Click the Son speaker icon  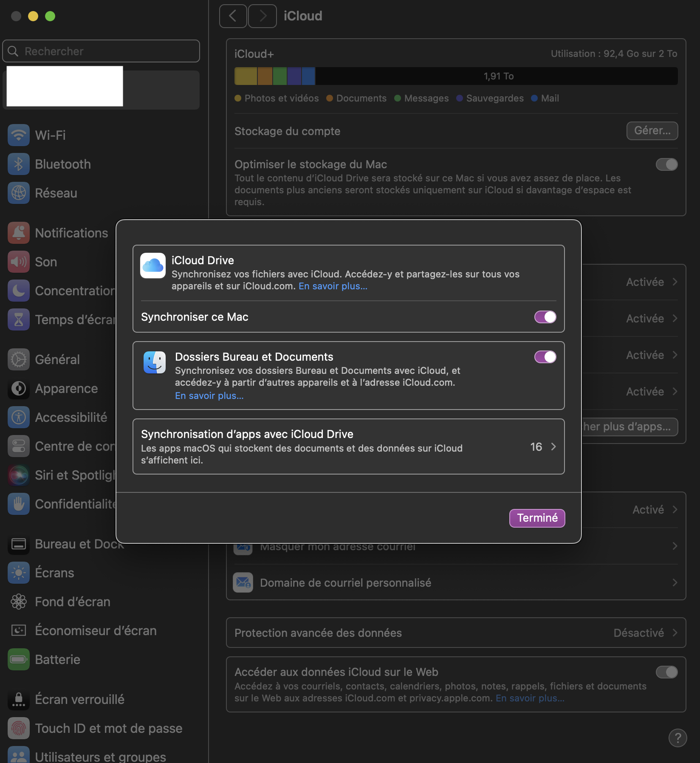point(18,262)
